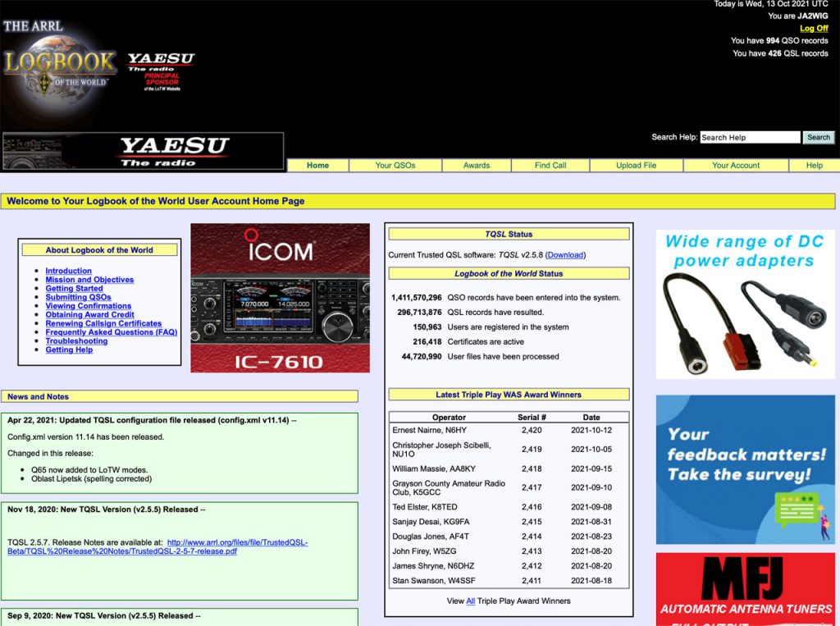Open the Renewing Callsign Certificates link
840x626 pixels.
point(103,323)
